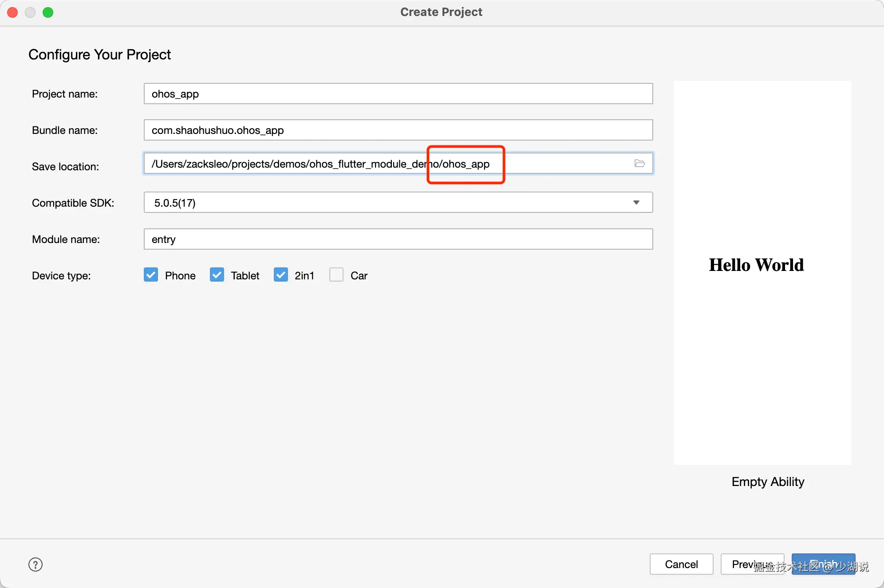Screen dimensions: 884x588
Task: Click the Empty Ability label
Action: click(768, 482)
